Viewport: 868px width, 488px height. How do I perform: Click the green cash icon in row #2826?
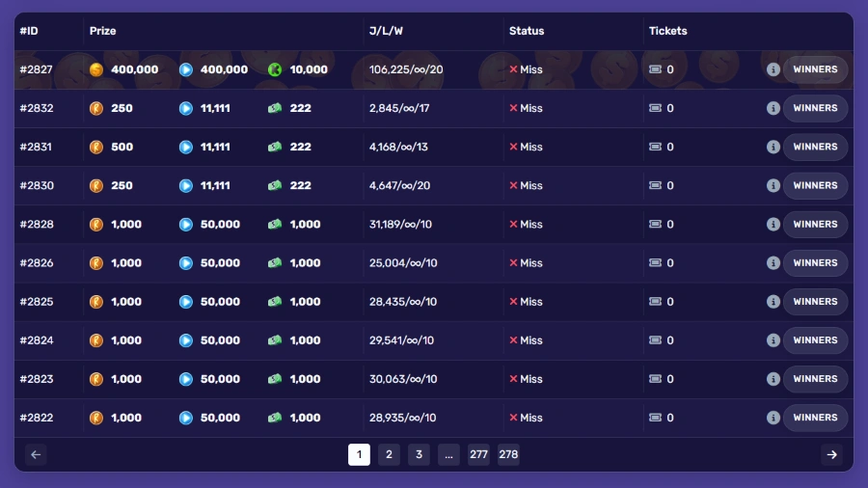click(x=275, y=262)
